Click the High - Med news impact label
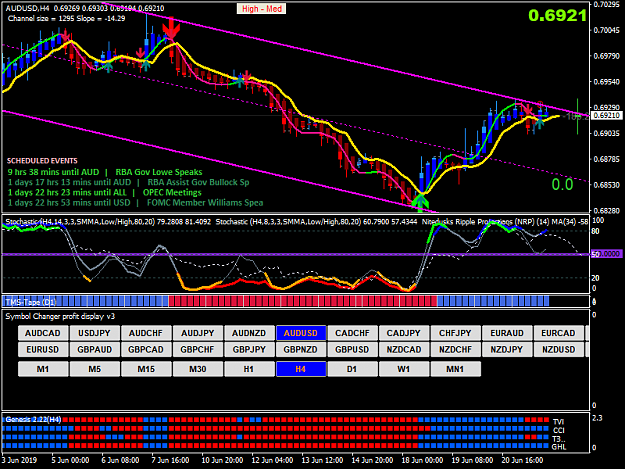The width and height of the screenshot is (625, 469). [x=261, y=9]
